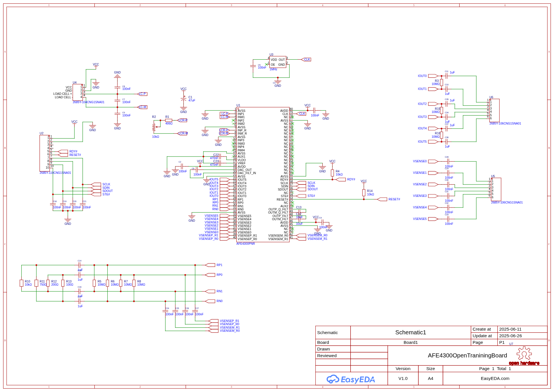Click the LC-M net port near C9
Screen dimensions: 554x392
[142, 107]
